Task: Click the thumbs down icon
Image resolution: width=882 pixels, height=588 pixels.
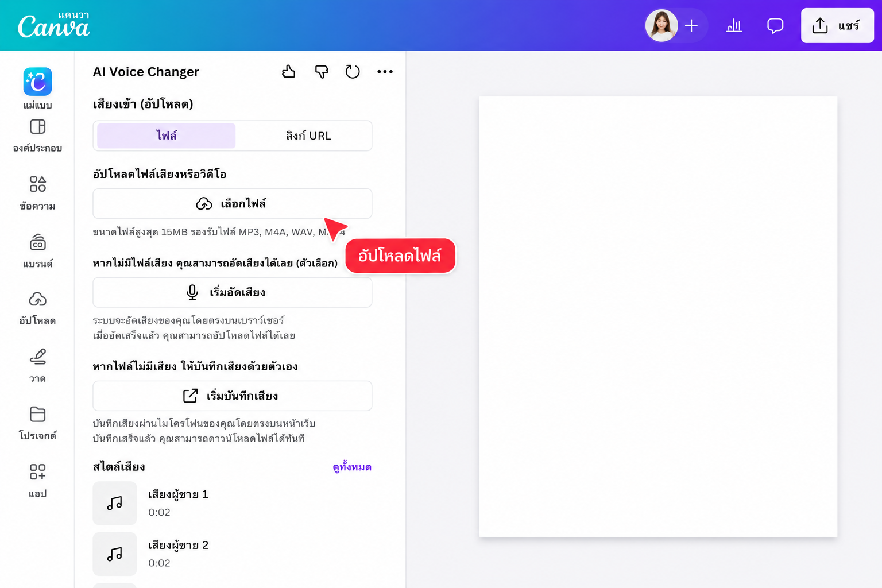Action: pos(322,72)
